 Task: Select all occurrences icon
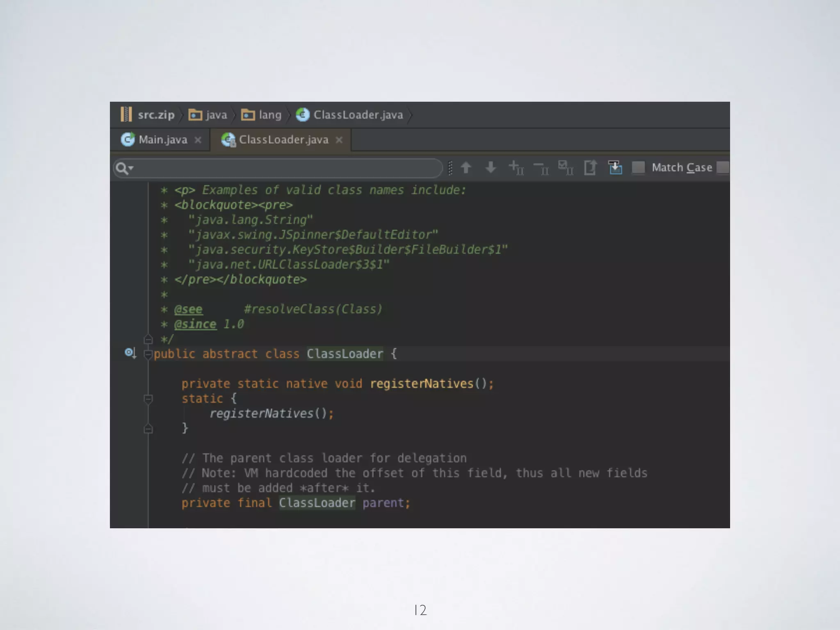point(566,168)
